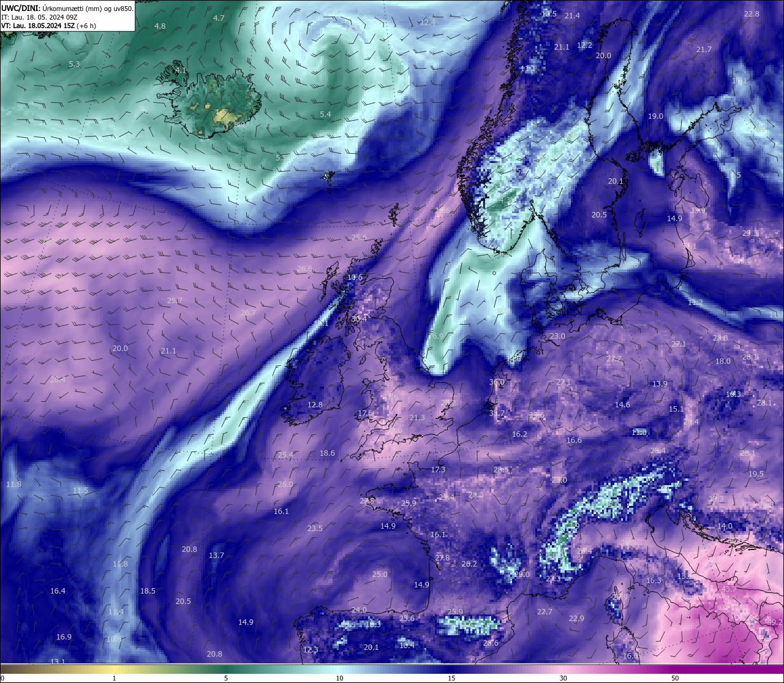The width and height of the screenshot is (784, 683).
Task: Click the 25.0 value north of Spain
Action: [x=380, y=575]
